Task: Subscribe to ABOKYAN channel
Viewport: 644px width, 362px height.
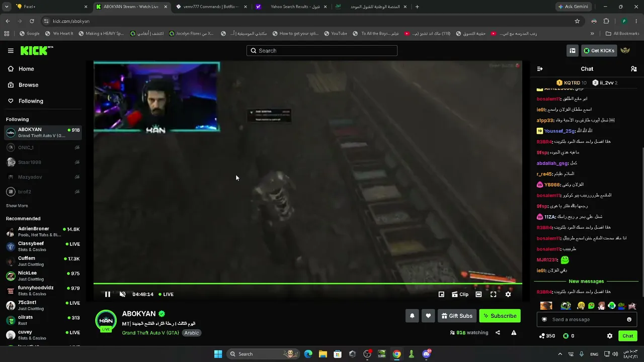Action: click(x=500, y=316)
